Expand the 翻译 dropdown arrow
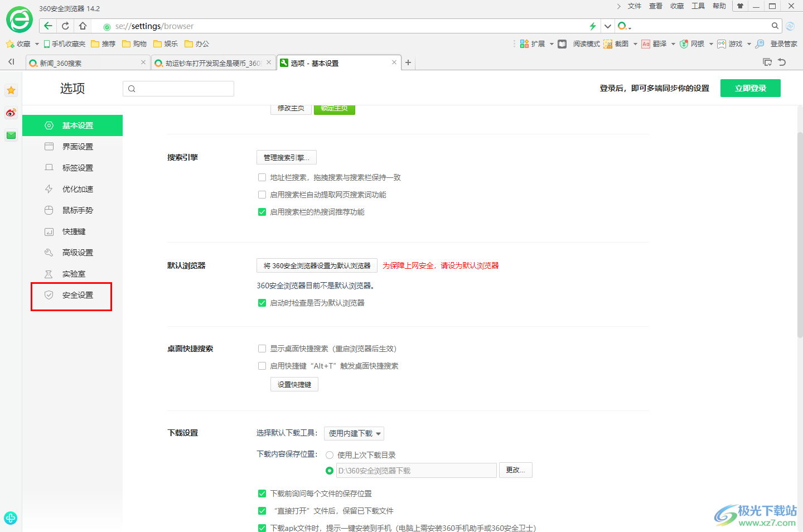 tap(673, 43)
